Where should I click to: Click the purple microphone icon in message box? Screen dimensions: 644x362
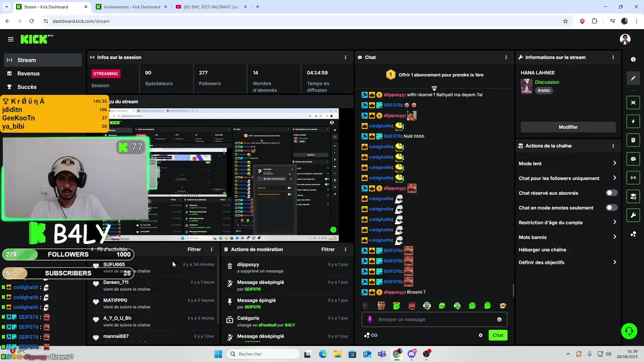tap(370, 319)
